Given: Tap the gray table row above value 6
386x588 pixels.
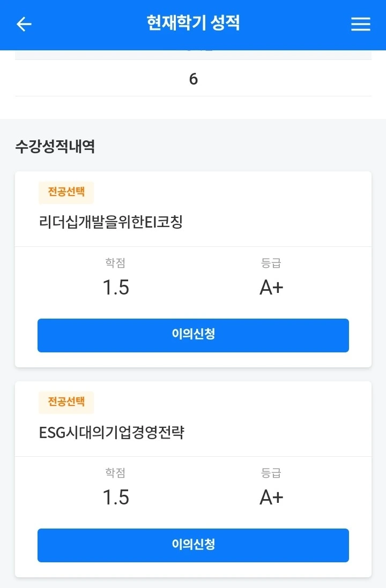Looking at the screenshot, I should [x=193, y=55].
